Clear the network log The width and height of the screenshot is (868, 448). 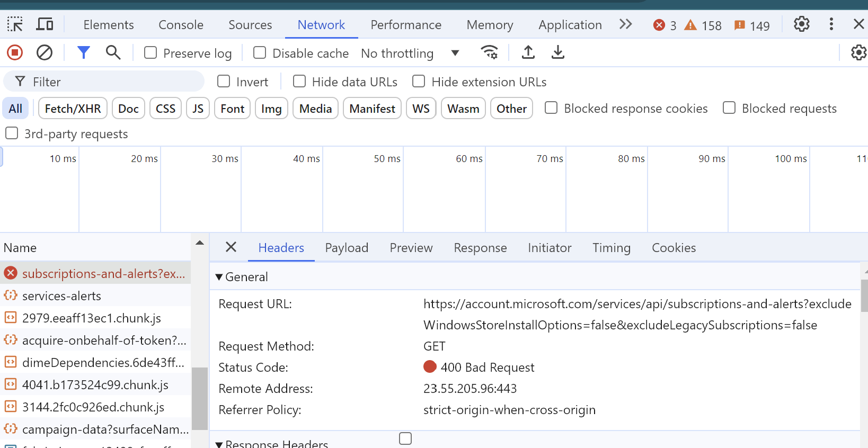45,52
